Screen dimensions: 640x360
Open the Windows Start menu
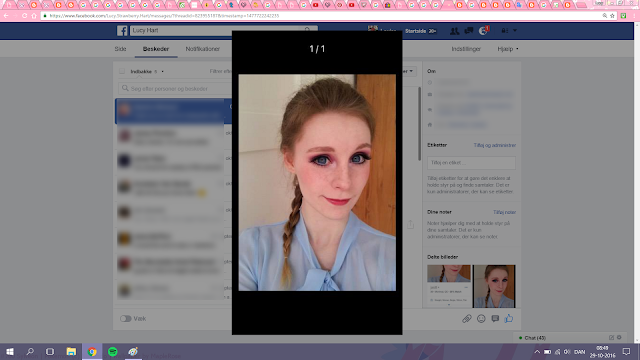(10, 351)
